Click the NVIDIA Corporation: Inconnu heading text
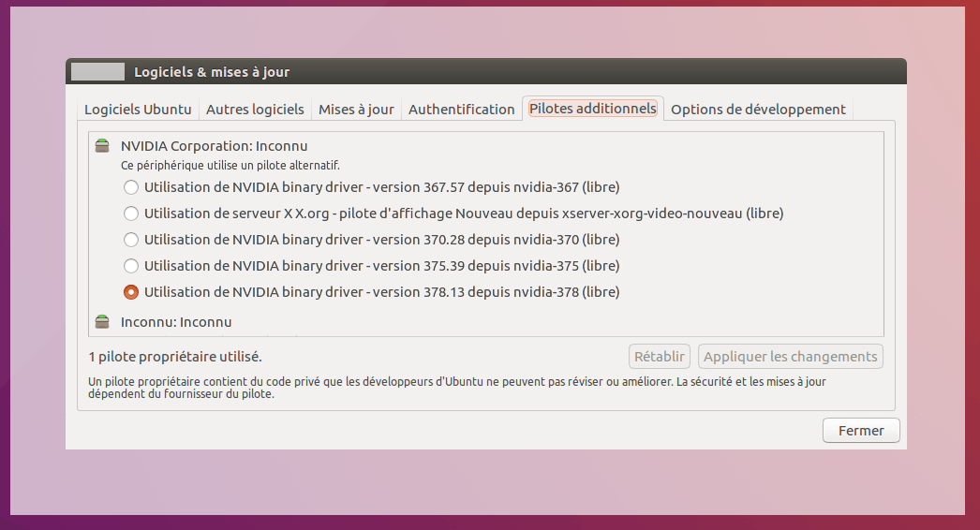This screenshot has height=530, width=980. point(214,146)
